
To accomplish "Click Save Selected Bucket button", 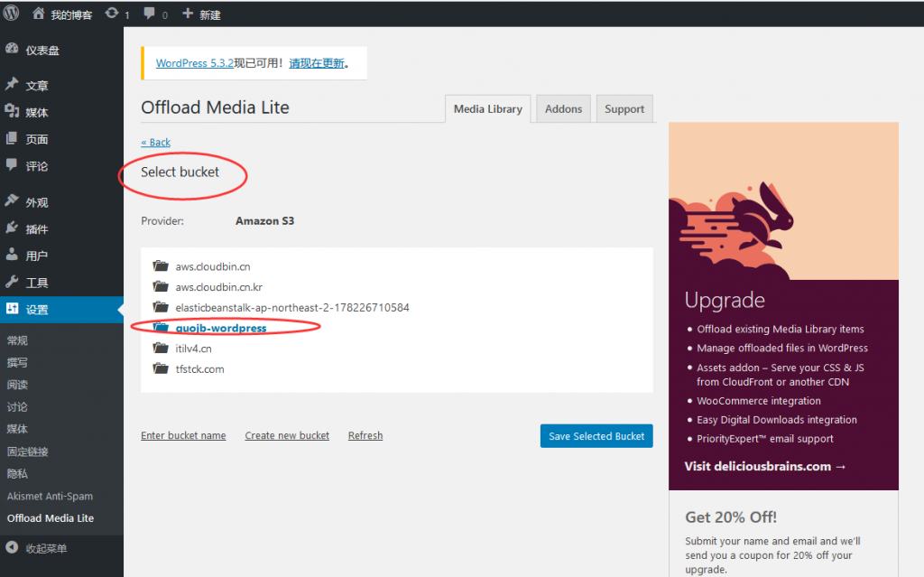I will coord(596,436).
